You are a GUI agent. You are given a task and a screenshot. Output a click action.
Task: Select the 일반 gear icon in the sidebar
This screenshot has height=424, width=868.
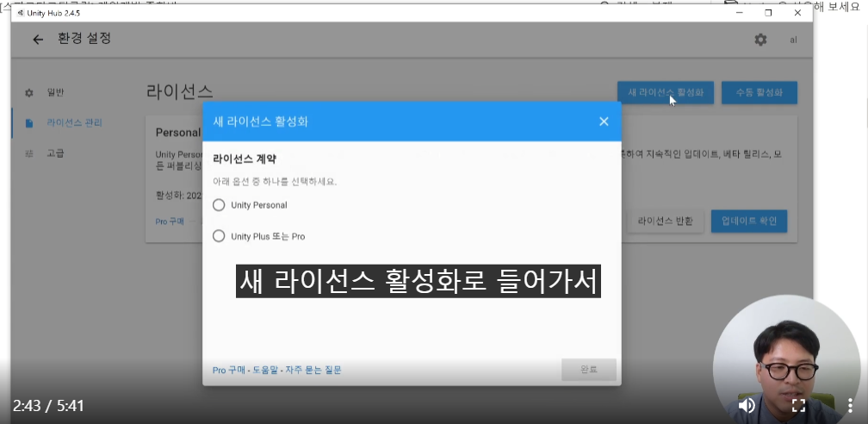tap(29, 93)
